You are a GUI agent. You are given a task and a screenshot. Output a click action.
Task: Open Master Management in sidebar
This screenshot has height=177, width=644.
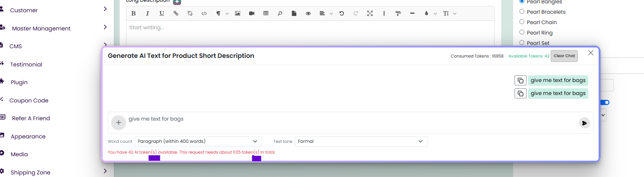coord(41,29)
